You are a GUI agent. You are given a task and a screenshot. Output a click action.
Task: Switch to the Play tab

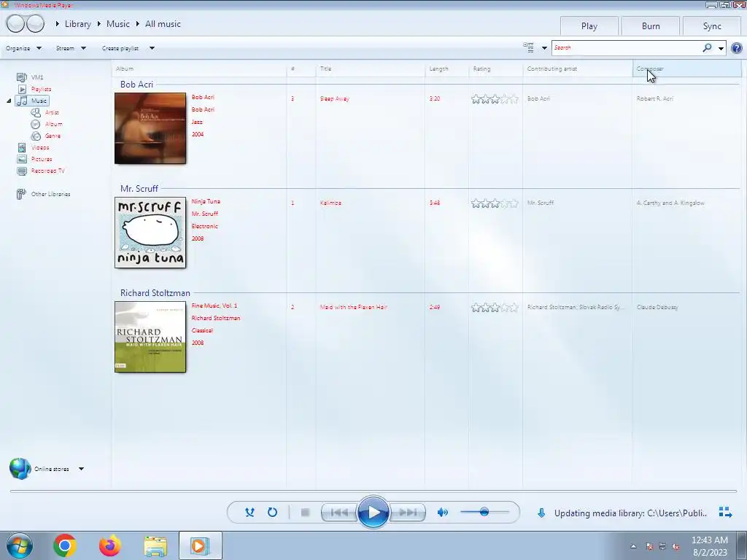point(589,26)
